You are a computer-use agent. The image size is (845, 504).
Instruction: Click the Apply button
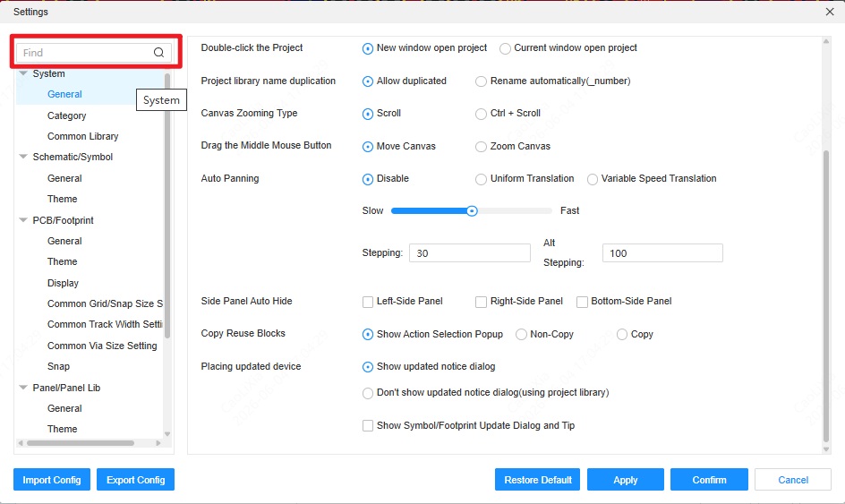(x=625, y=479)
